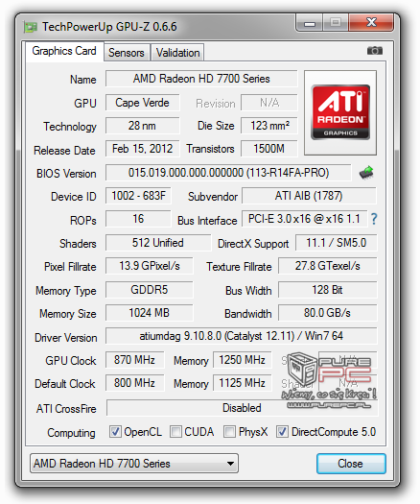Switch to the Validation tab
Screen dimensions: 420x504
click(178, 53)
